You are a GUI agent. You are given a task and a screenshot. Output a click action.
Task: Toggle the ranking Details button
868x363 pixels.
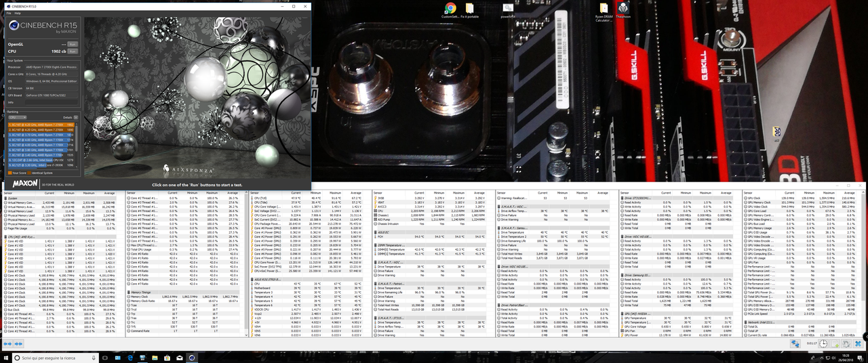pos(77,117)
